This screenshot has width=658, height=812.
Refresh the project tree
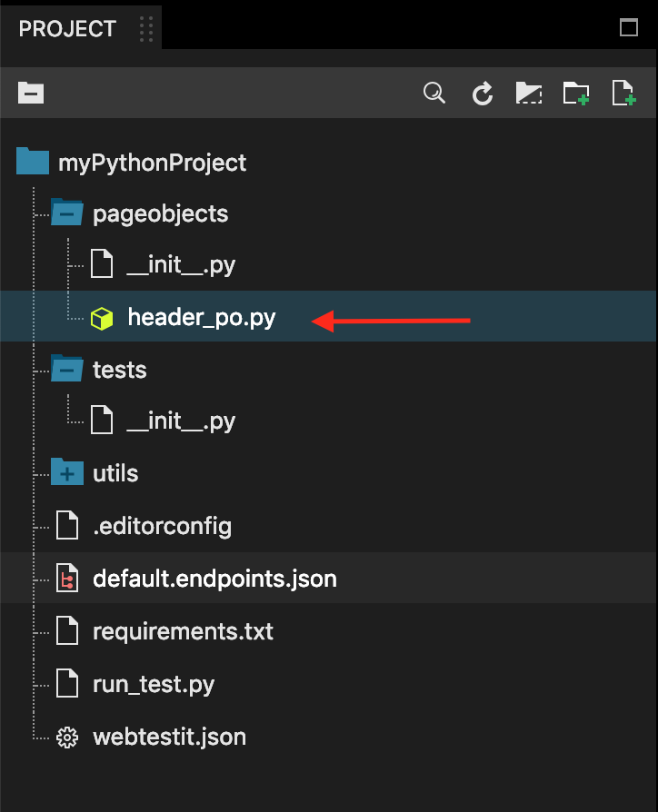point(483,94)
